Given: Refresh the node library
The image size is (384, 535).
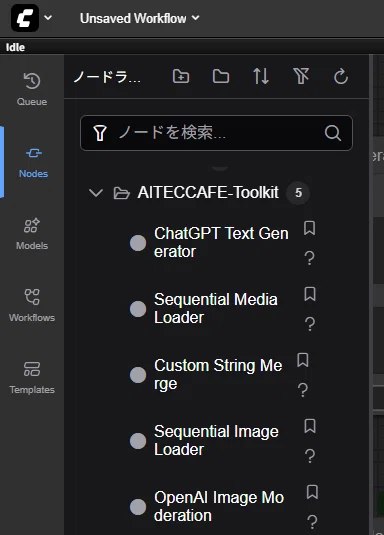Looking at the screenshot, I should pyautogui.click(x=341, y=76).
